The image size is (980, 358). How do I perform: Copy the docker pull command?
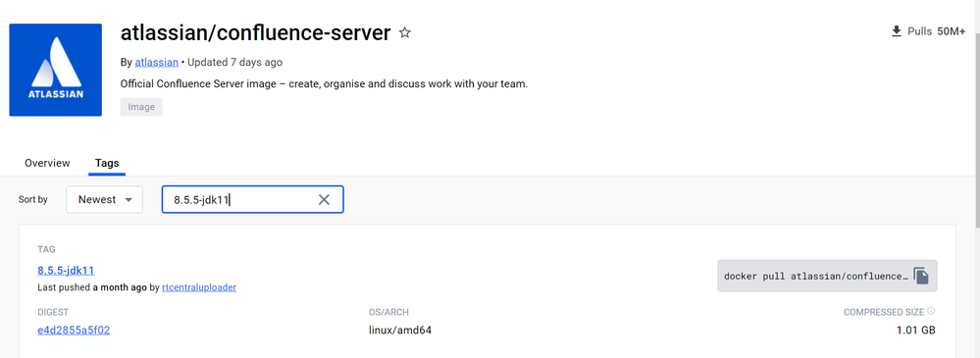tap(921, 276)
